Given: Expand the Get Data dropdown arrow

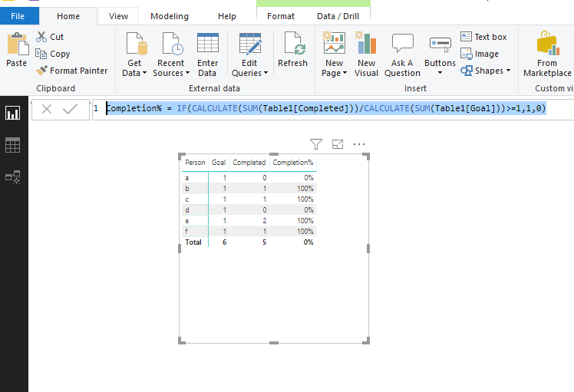Looking at the screenshot, I should [x=144, y=73].
